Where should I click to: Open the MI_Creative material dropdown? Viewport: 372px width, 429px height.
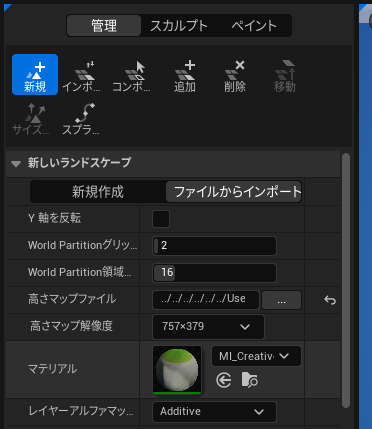click(x=256, y=356)
